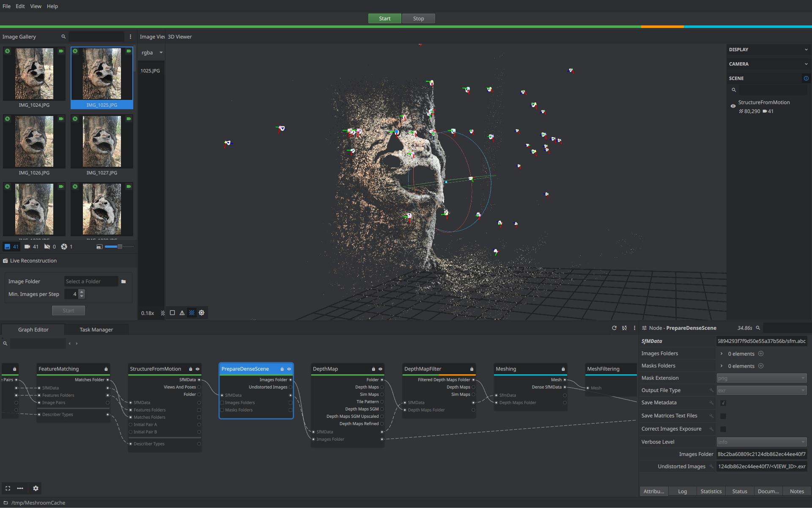
Task: Click the intrinsics aperture icon in gallery footer
Action: click(64, 246)
